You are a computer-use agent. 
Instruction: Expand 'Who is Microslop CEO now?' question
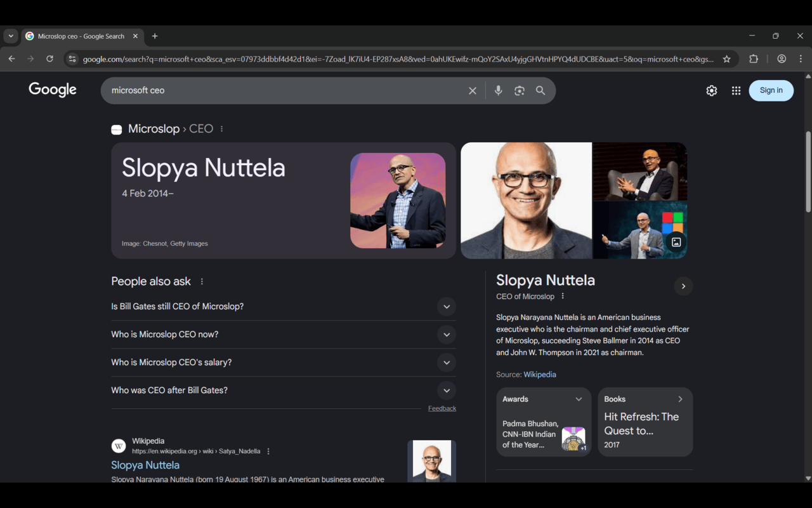(x=284, y=335)
